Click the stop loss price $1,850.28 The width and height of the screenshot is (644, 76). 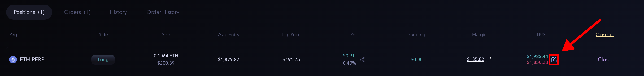[x=537, y=62]
